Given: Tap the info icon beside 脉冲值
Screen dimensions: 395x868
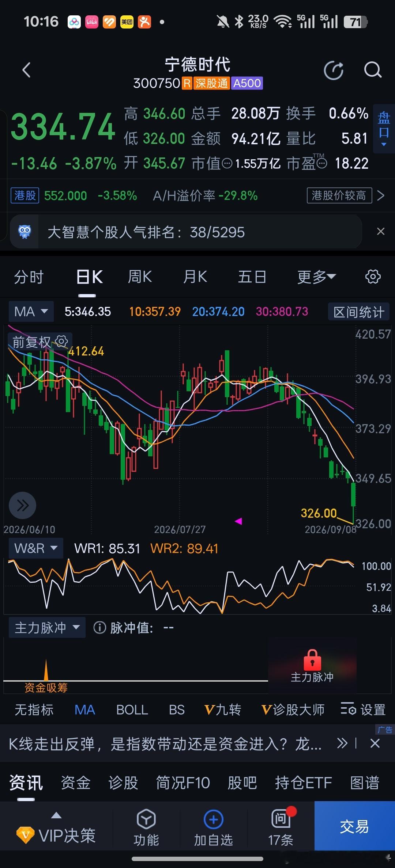Looking at the screenshot, I should coord(99,628).
